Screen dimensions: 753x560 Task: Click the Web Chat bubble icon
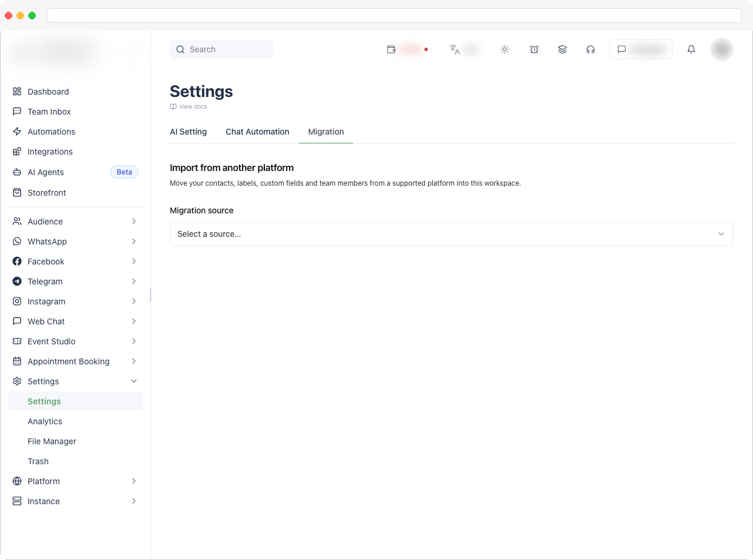[17, 321]
